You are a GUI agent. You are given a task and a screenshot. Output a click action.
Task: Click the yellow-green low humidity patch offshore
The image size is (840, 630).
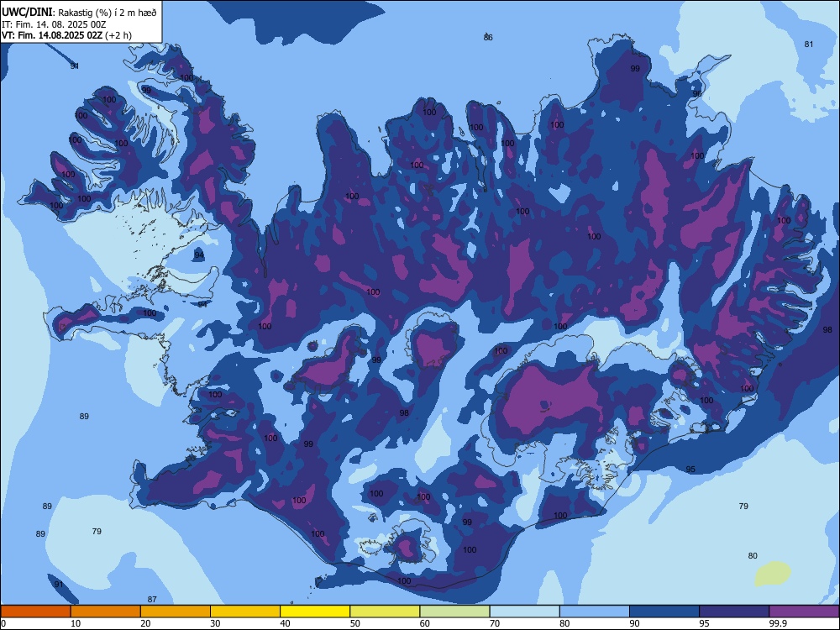[773, 575]
